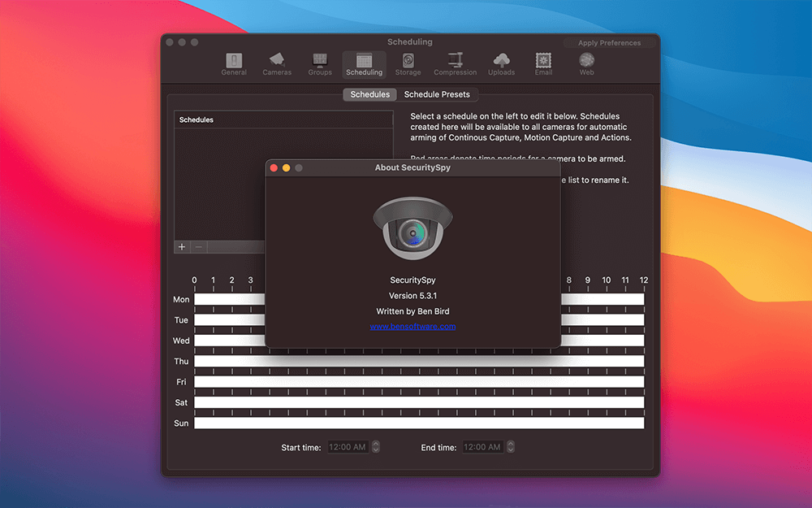
Task: Click the 'About SecuritySpy' title bar text
Action: coord(412,167)
